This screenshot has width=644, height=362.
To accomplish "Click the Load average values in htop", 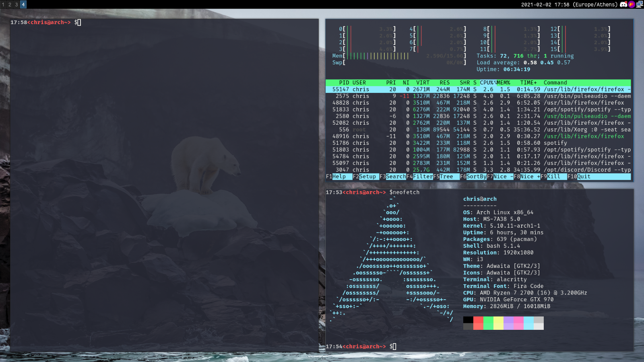I will tap(547, 62).
